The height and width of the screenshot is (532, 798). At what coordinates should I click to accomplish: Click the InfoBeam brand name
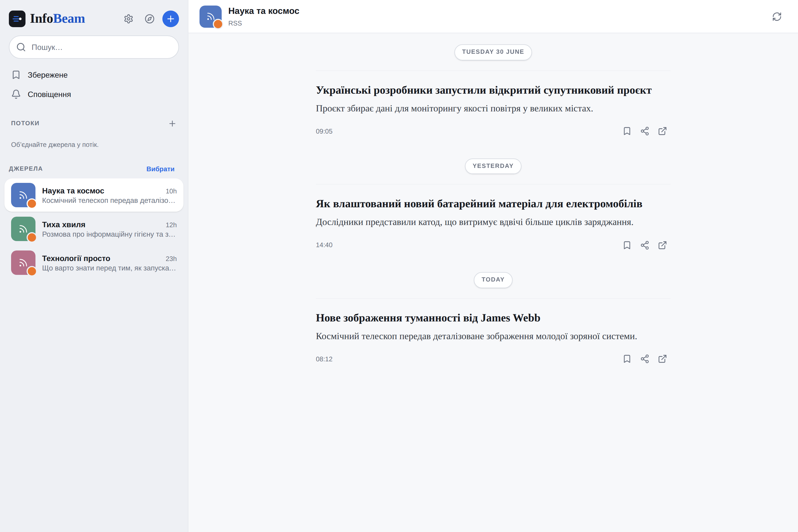58,19
